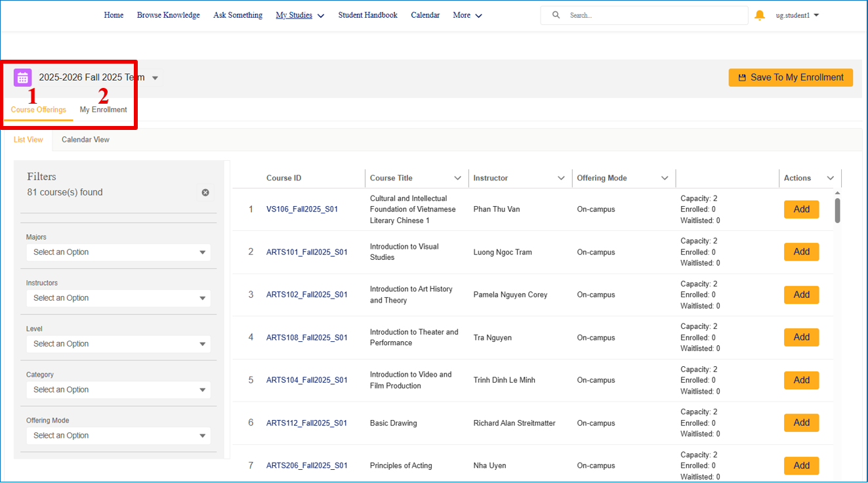This screenshot has height=483, width=868.
Task: Switch to the Course Offerings tab
Action: (x=39, y=110)
